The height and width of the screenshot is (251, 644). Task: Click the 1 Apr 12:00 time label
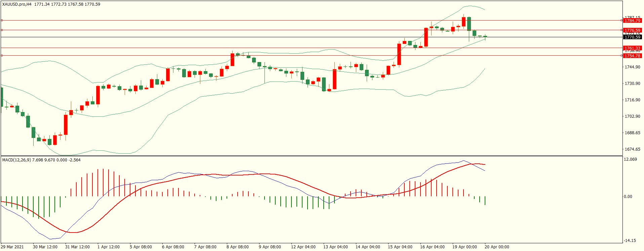pyautogui.click(x=109, y=247)
